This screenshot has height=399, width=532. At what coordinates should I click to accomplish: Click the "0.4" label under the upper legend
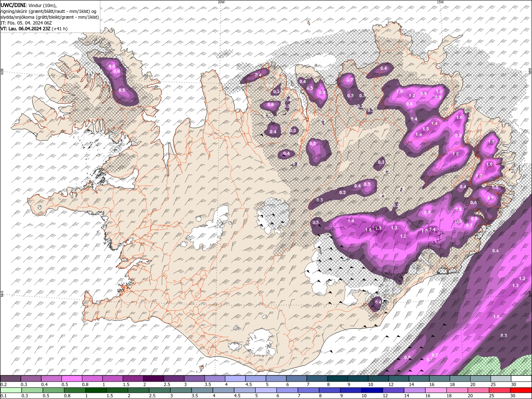pyautogui.click(x=44, y=384)
